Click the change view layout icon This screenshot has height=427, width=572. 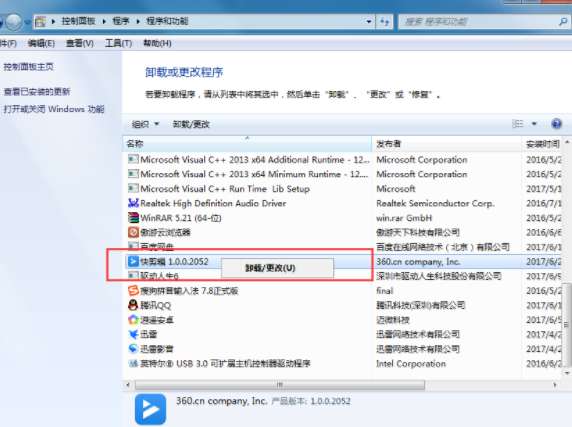pyautogui.click(x=518, y=124)
